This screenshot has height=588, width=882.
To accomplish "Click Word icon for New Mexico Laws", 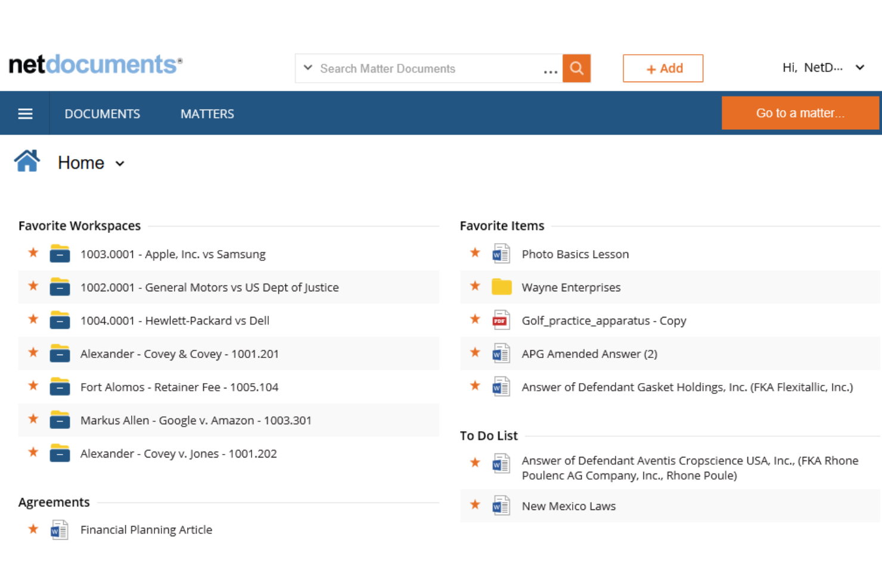I will 501,506.
